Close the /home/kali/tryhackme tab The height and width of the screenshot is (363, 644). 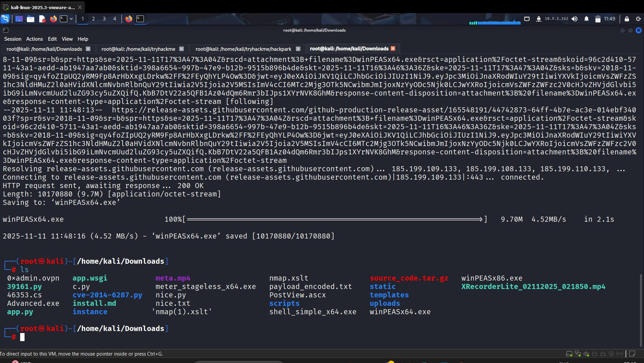click(x=182, y=49)
